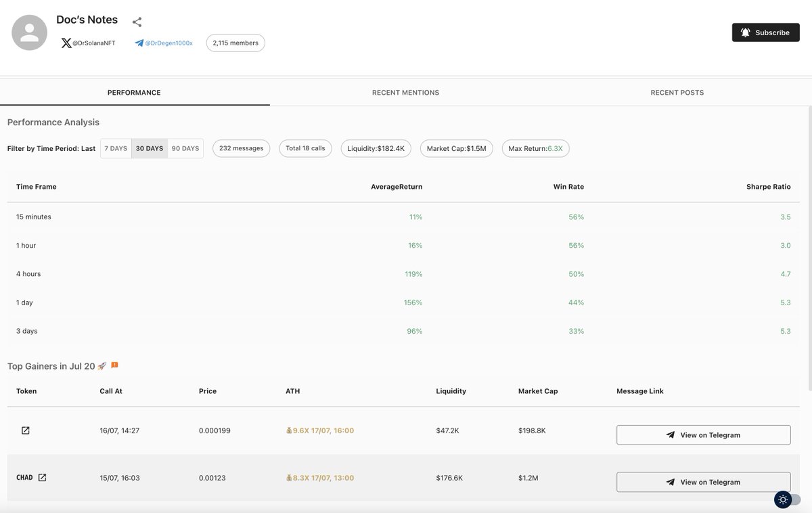Click the $47.2K liquidity cell

447,430
